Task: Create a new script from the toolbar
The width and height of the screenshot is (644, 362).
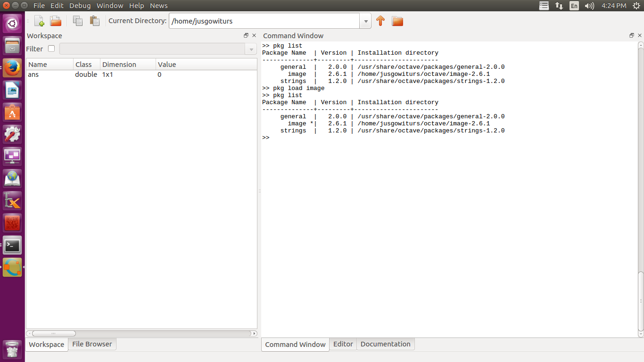Action: tap(39, 21)
